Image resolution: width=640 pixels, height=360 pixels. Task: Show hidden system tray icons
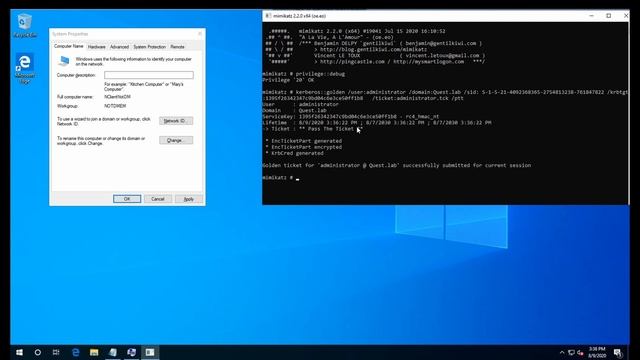coord(562,353)
